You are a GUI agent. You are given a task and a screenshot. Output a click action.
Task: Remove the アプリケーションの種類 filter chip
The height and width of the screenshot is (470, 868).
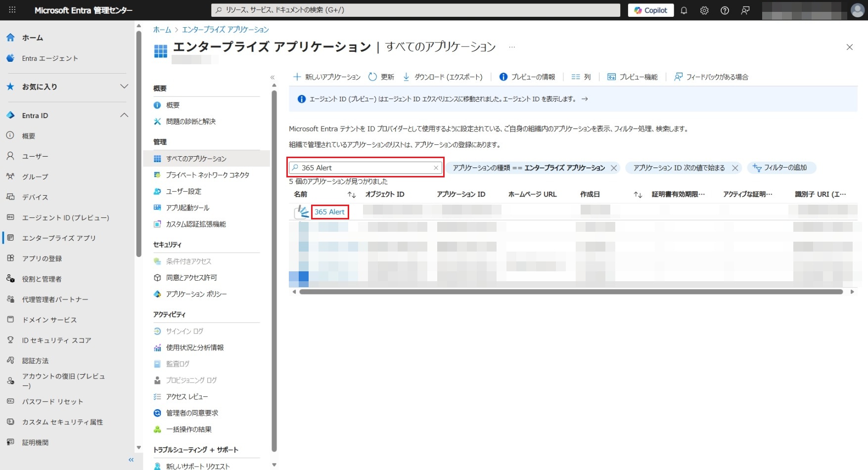coord(614,168)
